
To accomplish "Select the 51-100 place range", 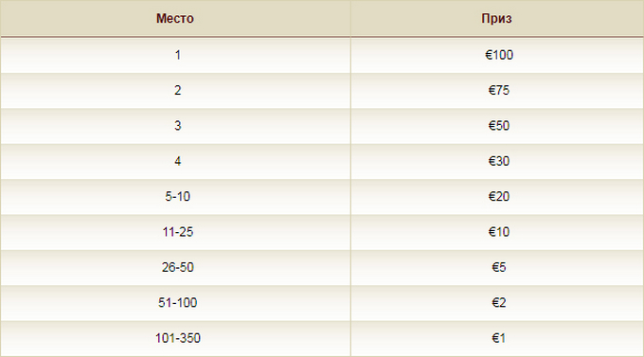I will 177,303.
